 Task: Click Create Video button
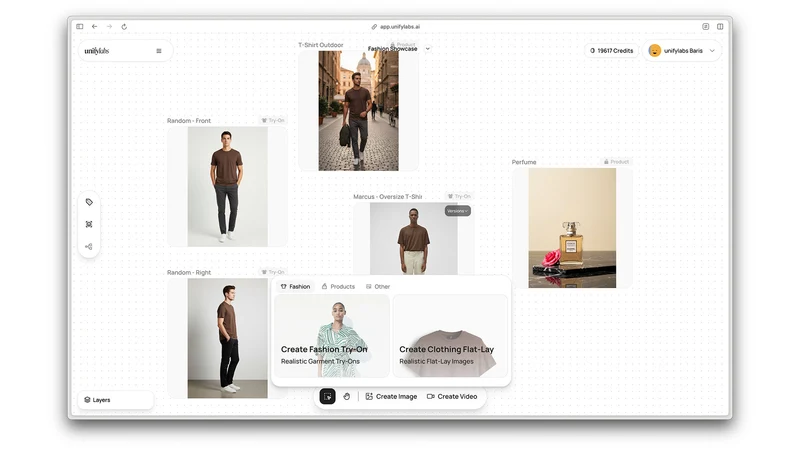tap(452, 396)
